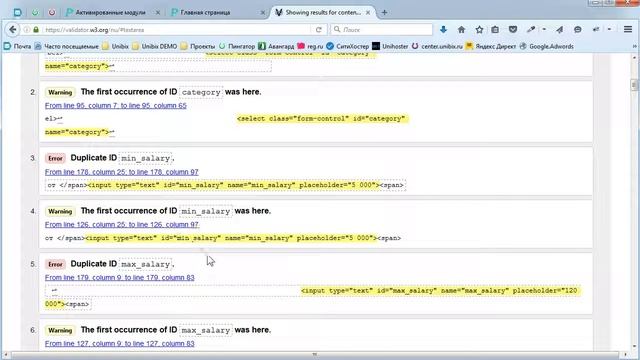640x360 pixels.
Task: Click the horizontal scrollbar right arrow
Action: [625, 354]
